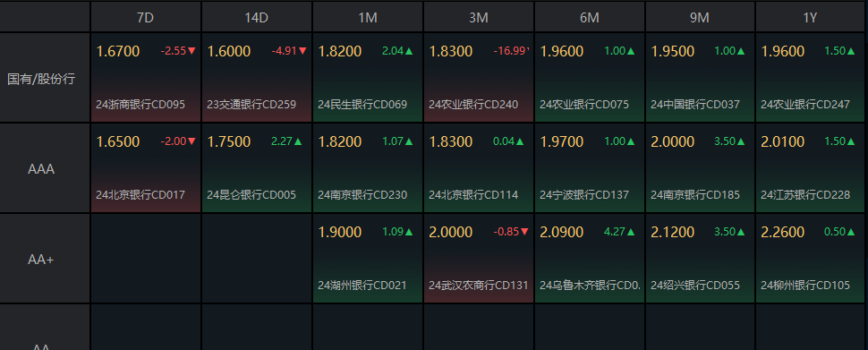Click the 2.2600 yield for 24柳州银行CD105
Image resolution: width=868 pixels, height=350 pixels.
tap(783, 232)
